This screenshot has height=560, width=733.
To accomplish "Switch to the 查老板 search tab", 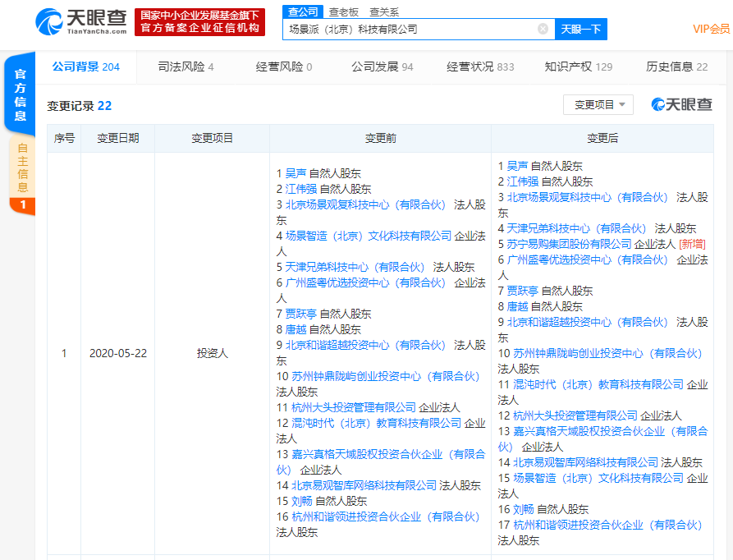I will pos(344,11).
